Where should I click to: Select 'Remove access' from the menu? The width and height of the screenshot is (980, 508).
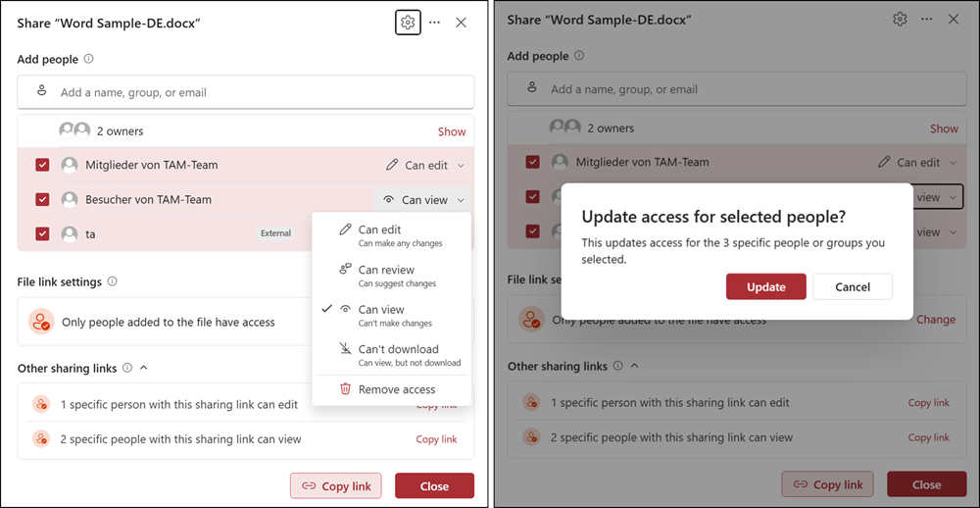[391, 389]
